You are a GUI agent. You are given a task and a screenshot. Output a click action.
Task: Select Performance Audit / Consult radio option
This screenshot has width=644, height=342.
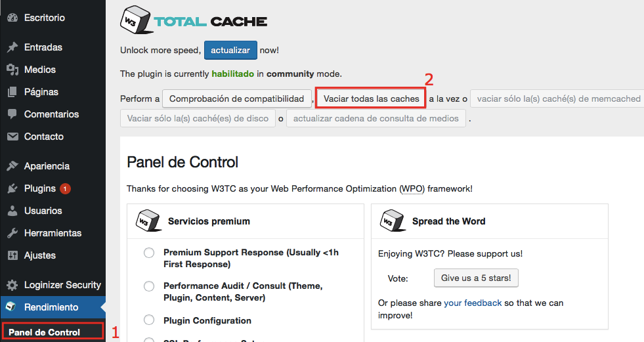[x=149, y=286]
